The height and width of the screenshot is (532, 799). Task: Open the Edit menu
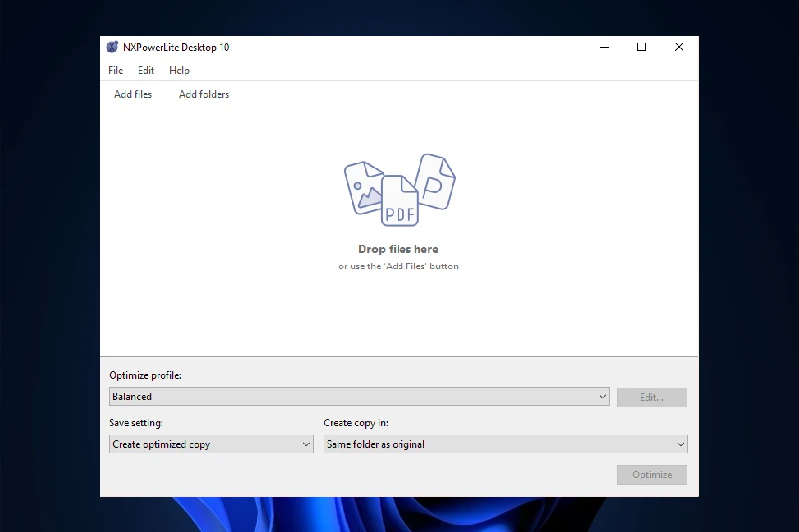point(146,70)
